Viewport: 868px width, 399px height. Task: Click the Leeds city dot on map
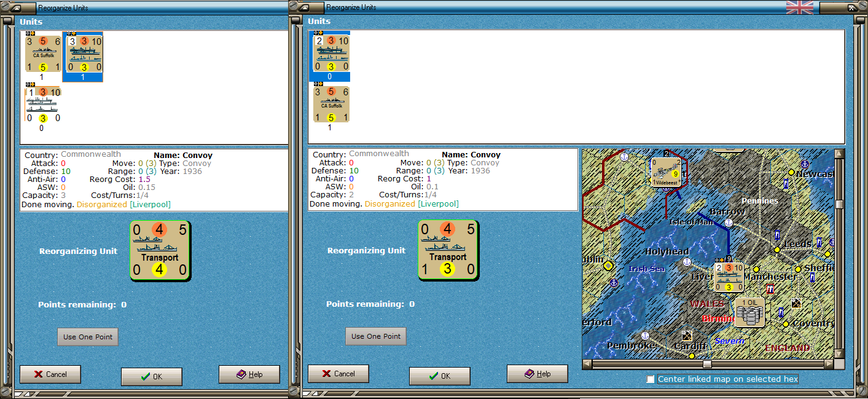click(777, 249)
